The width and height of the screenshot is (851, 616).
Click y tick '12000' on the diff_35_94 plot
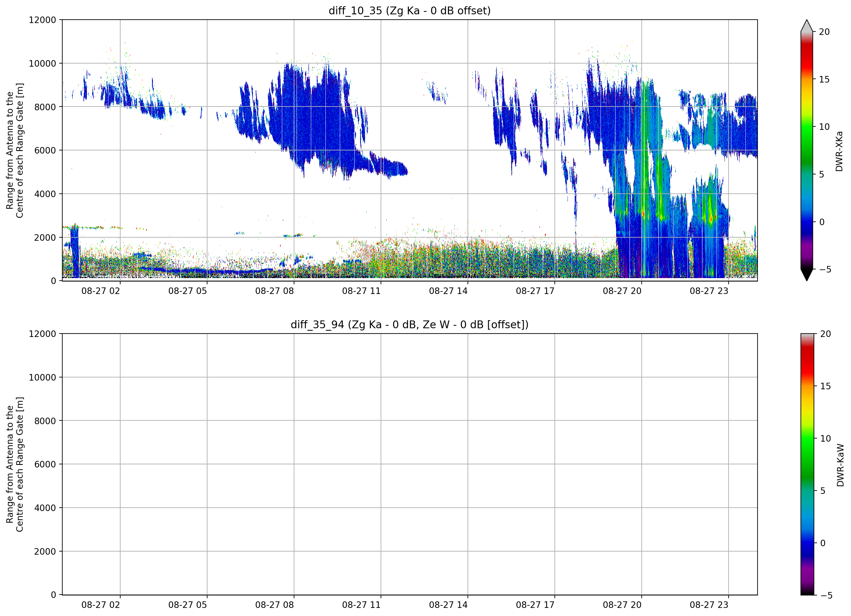42,334
